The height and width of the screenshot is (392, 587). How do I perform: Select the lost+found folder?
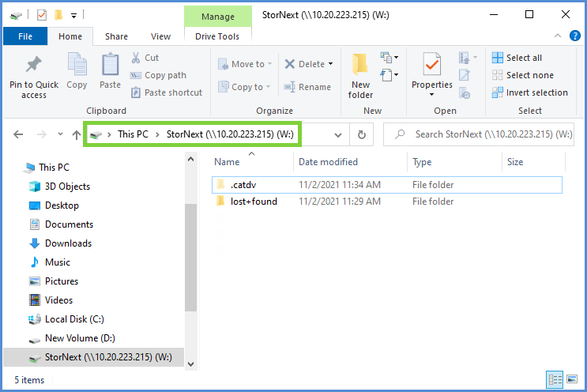(x=386, y=202)
